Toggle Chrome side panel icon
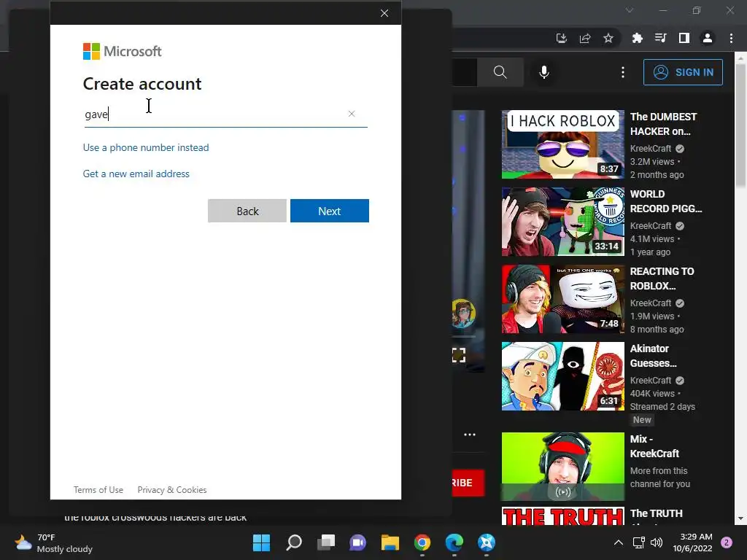 coord(684,38)
